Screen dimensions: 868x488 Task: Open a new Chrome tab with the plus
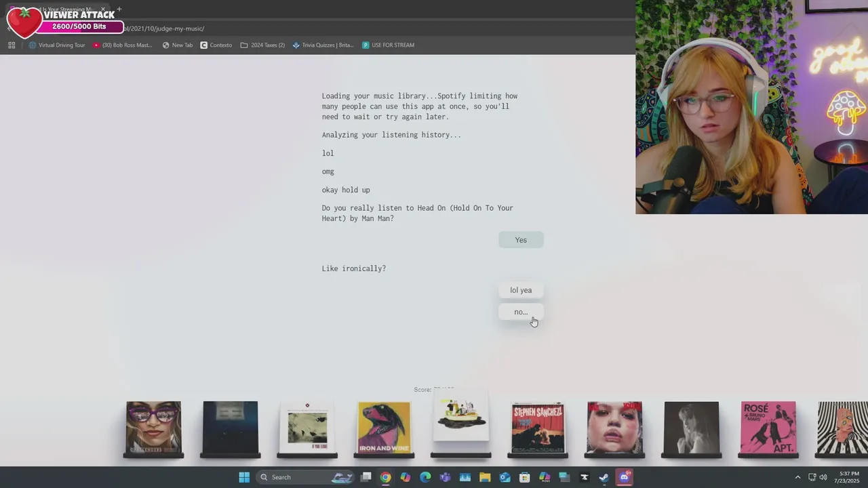[x=119, y=9]
